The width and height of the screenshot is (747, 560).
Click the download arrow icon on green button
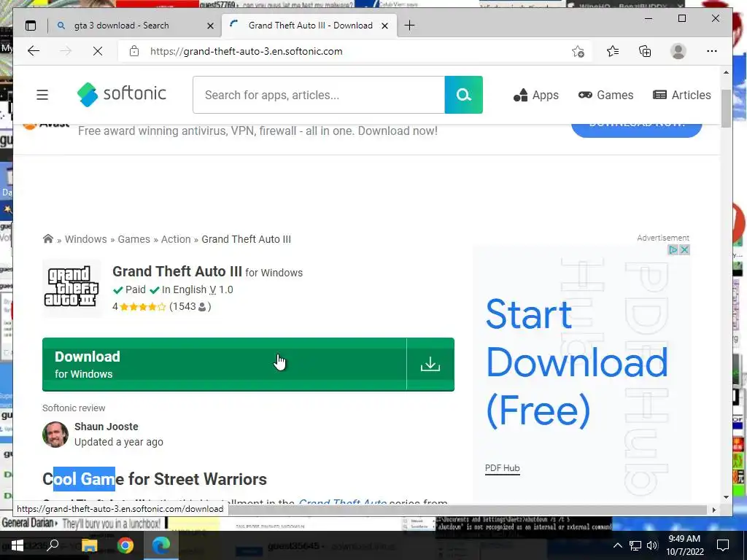tap(430, 365)
